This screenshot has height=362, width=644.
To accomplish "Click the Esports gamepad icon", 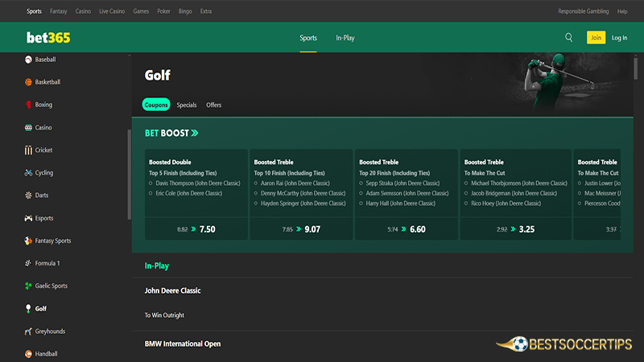I will pyautogui.click(x=28, y=218).
